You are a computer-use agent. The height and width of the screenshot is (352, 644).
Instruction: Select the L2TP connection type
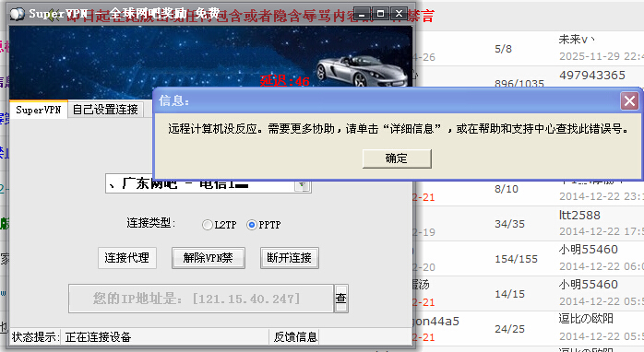pyautogui.click(x=208, y=225)
